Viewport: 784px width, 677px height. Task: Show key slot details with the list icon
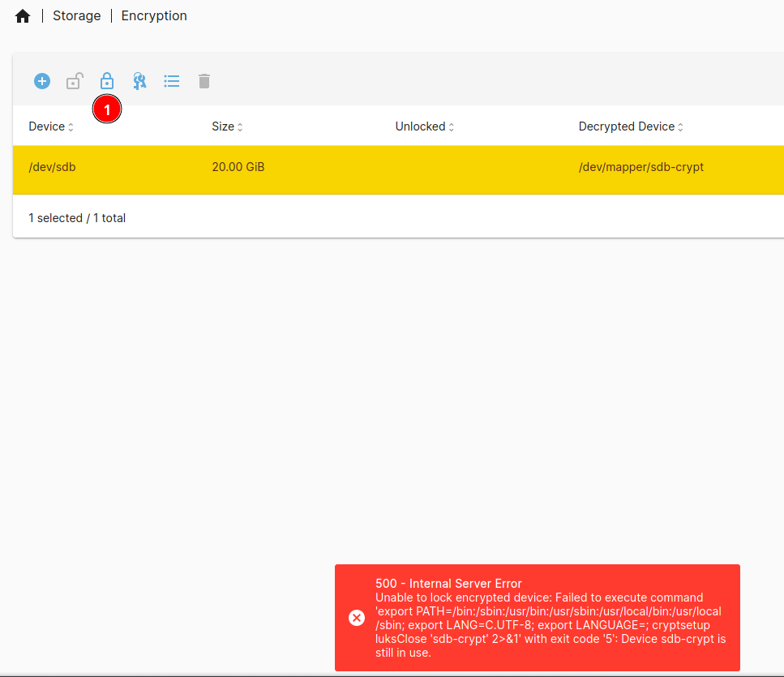click(171, 81)
